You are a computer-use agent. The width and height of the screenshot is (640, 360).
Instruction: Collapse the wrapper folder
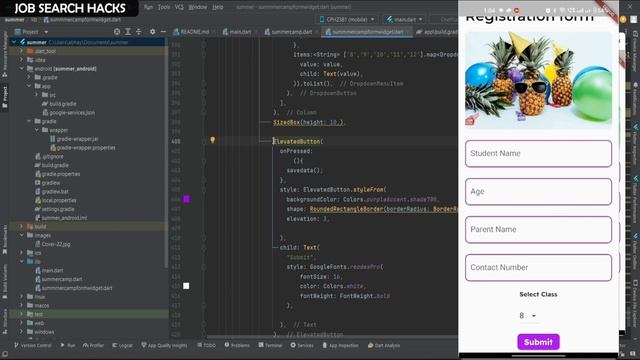36,130
